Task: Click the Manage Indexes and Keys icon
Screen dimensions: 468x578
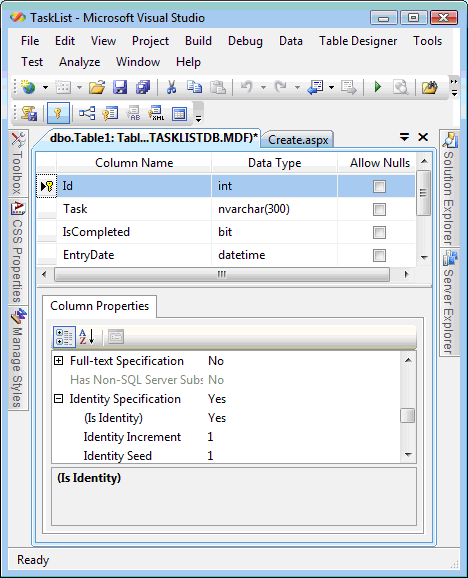Action: (x=110, y=113)
